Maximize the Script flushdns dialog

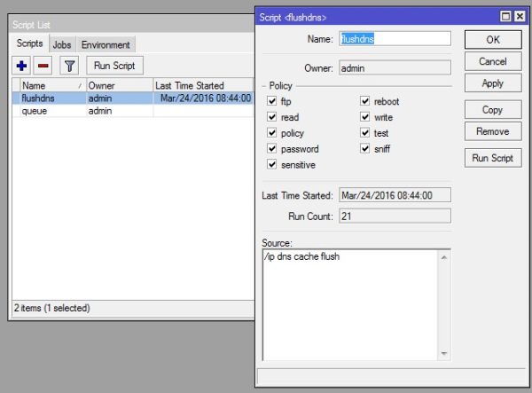coord(505,16)
